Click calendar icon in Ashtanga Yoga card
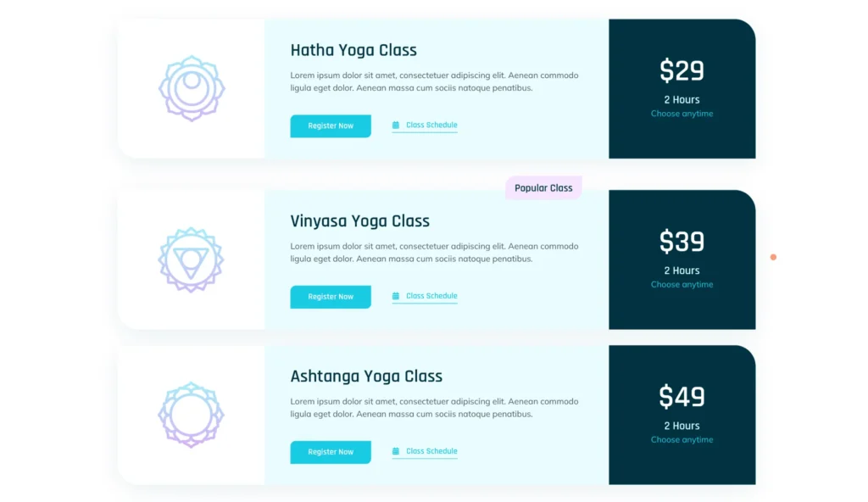The image size is (868, 502). (x=396, y=452)
